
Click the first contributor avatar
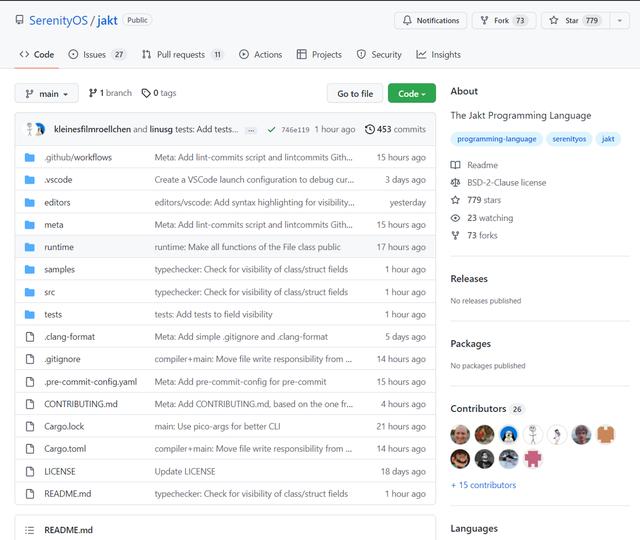pyautogui.click(x=460, y=435)
